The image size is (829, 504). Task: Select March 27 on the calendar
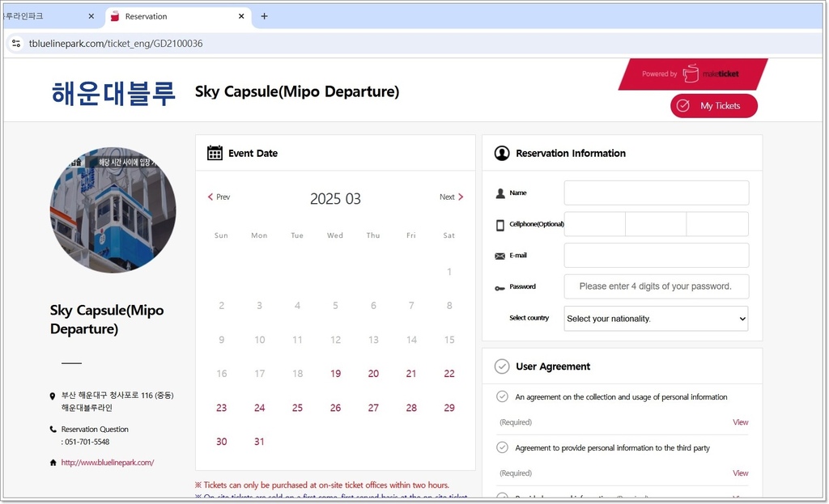coord(373,408)
